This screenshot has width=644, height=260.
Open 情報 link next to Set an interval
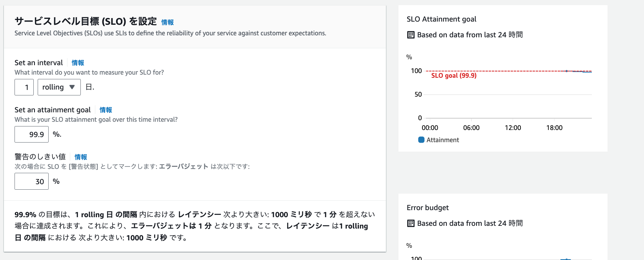(78, 63)
